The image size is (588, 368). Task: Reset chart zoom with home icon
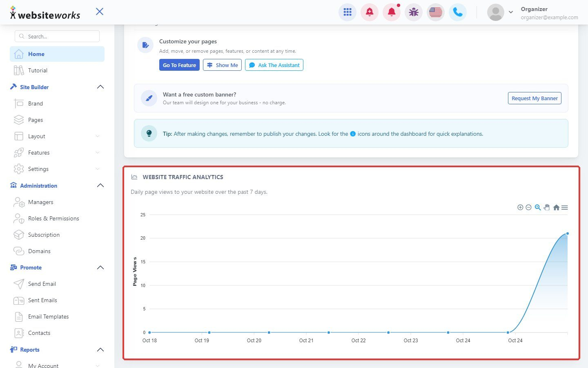(x=556, y=208)
